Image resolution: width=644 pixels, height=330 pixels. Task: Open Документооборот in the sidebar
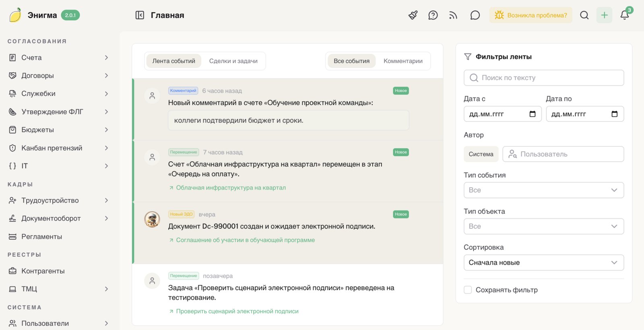pos(59,219)
